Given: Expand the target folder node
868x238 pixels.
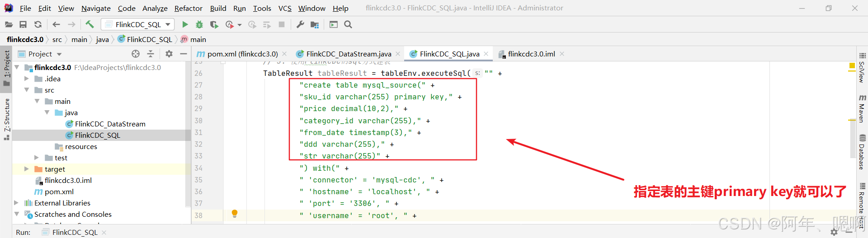Looking at the screenshot, I should 27,169.
